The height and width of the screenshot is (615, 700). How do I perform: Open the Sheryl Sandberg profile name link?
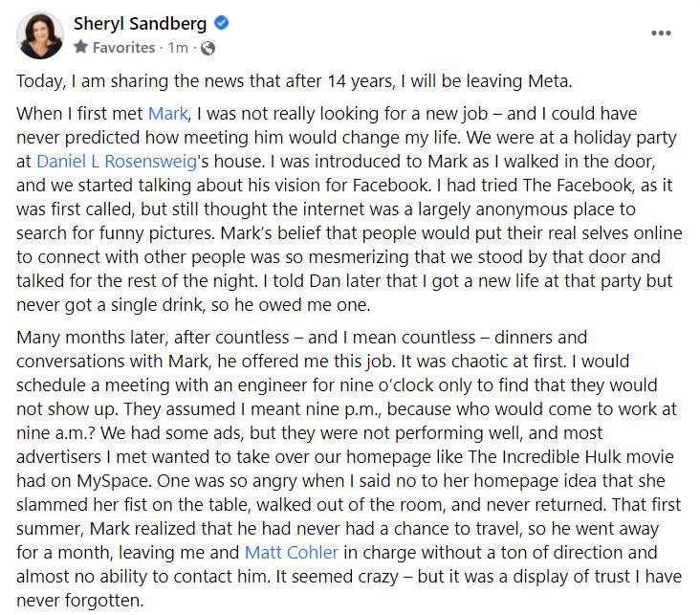142,24
